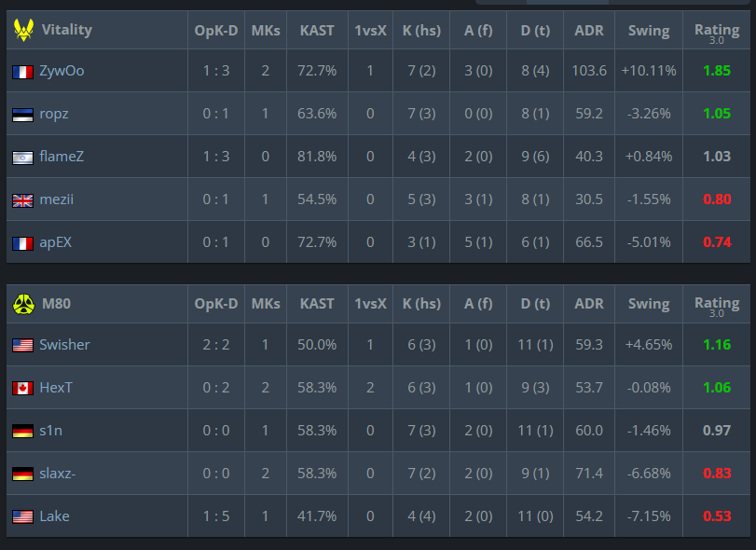
Task: Sort M80 table by KAST column
Action: tap(317, 304)
